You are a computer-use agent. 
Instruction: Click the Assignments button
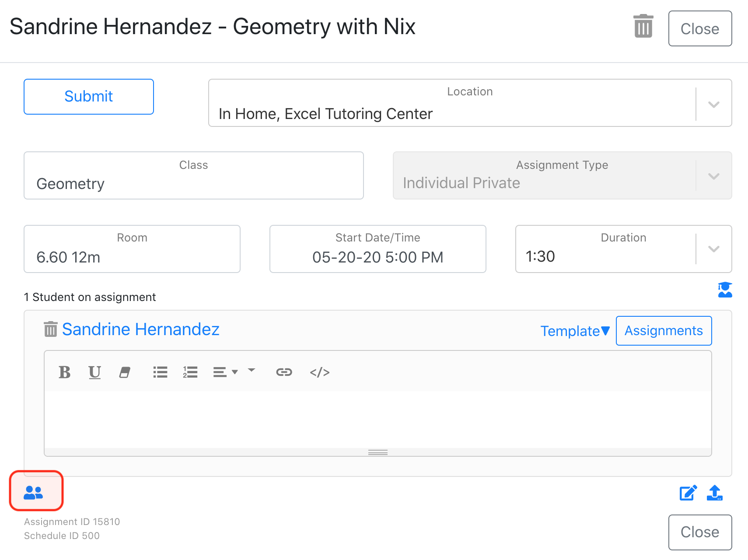tap(664, 331)
